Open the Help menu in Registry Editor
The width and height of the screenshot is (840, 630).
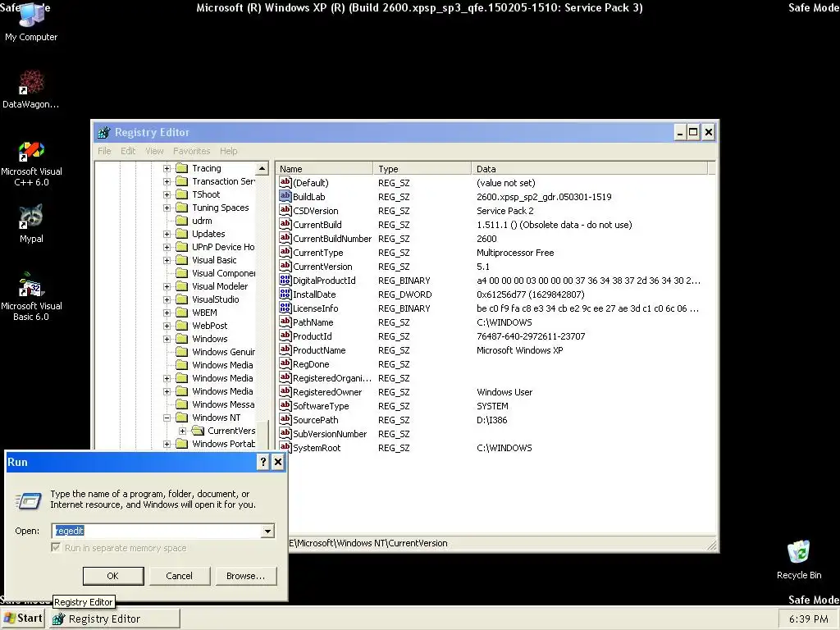coord(228,151)
